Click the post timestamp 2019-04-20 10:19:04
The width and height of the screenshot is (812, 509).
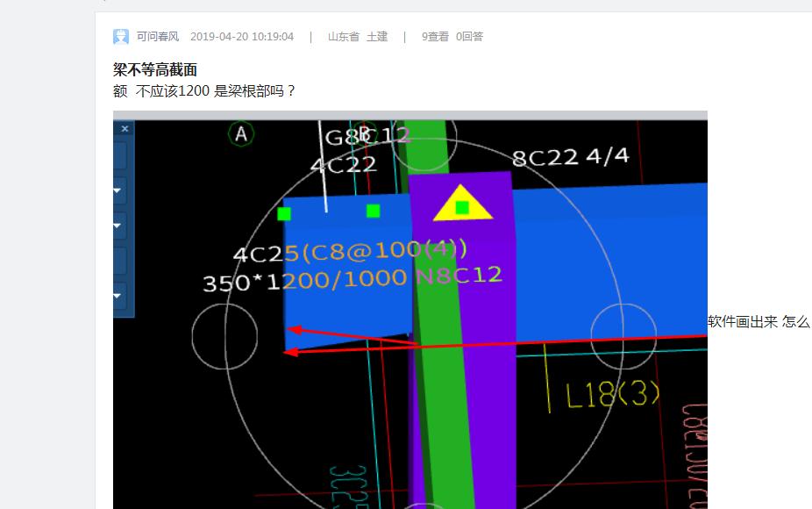point(242,36)
